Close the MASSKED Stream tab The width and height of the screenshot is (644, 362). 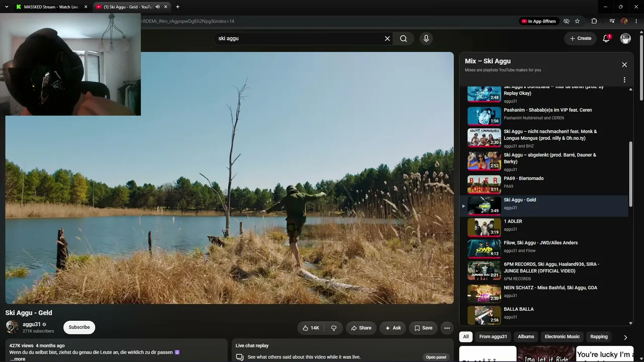coord(86,7)
